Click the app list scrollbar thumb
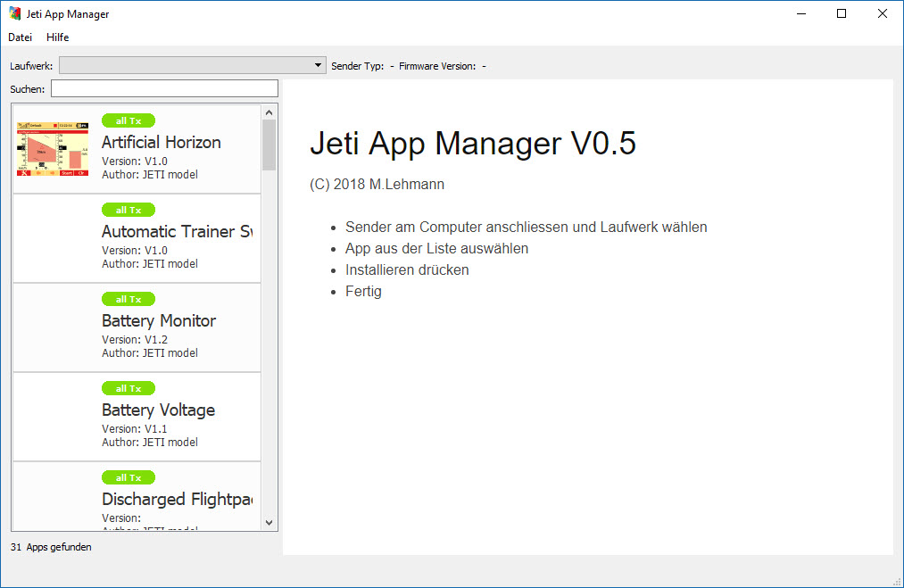Image resolution: width=904 pixels, height=588 pixels. pyautogui.click(x=270, y=145)
